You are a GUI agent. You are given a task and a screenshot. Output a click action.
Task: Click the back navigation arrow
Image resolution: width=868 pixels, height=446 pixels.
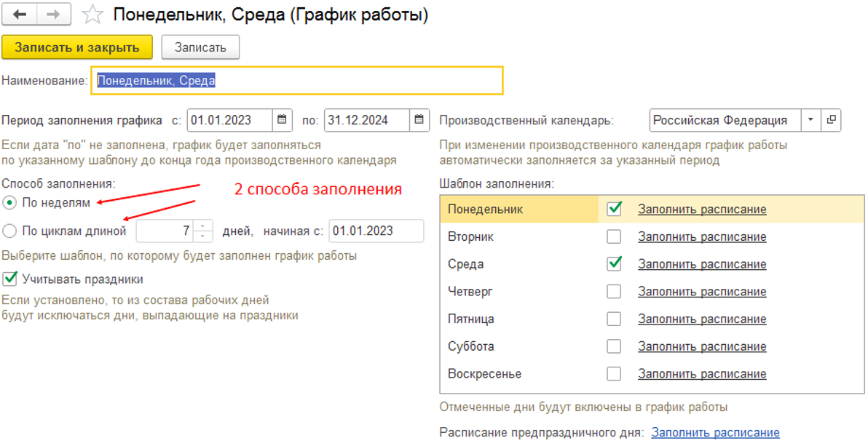(20, 15)
